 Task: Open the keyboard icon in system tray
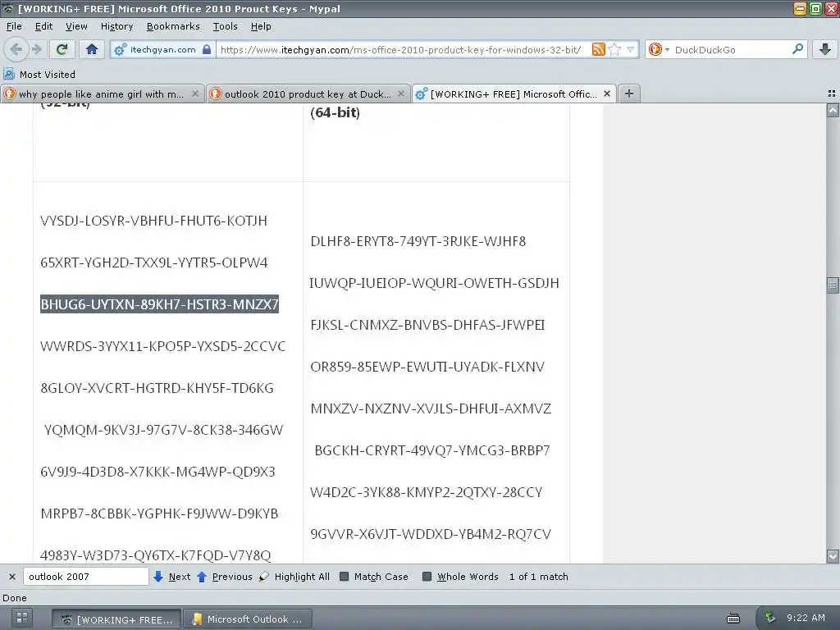tap(733, 619)
